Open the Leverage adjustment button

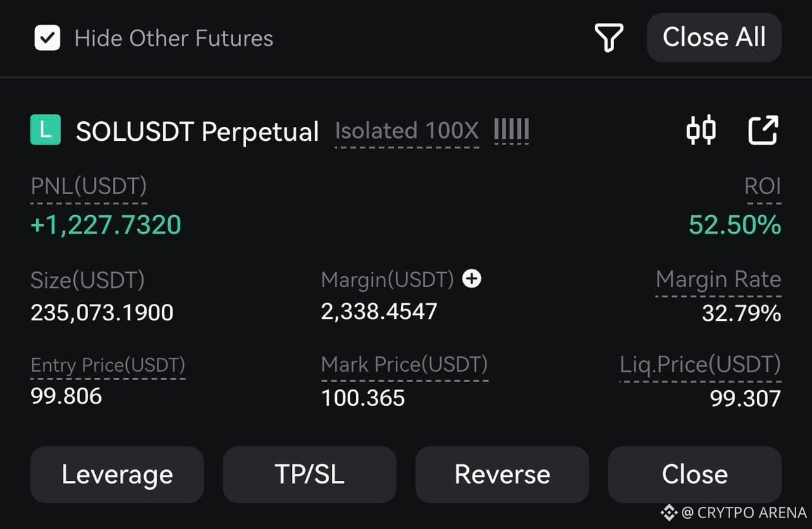coord(117,474)
